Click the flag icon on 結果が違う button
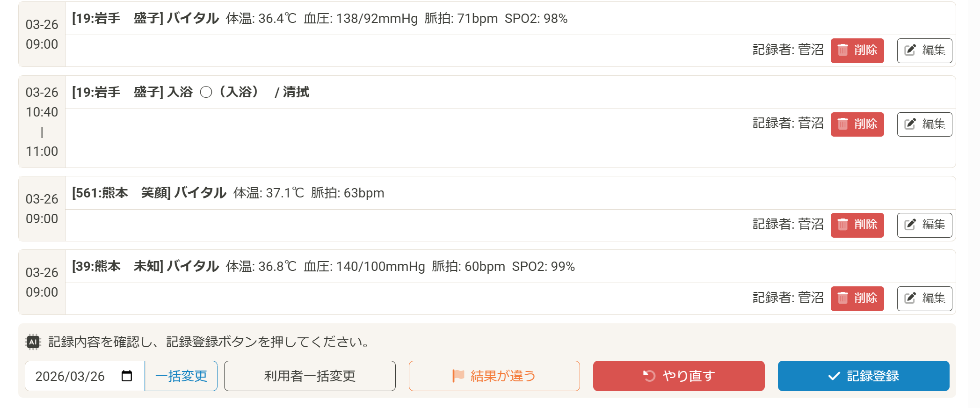980x408 pixels. [459, 375]
